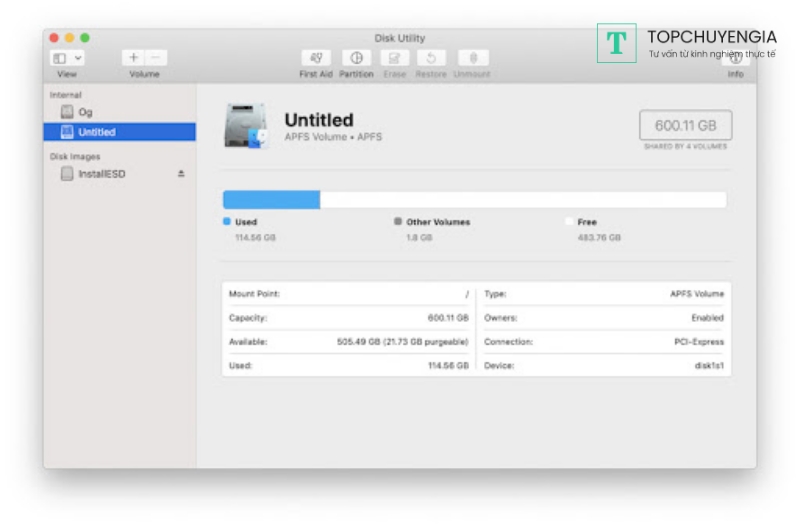The height and width of the screenshot is (526, 800).
Task: Click the Restore toolbar icon
Action: point(432,59)
